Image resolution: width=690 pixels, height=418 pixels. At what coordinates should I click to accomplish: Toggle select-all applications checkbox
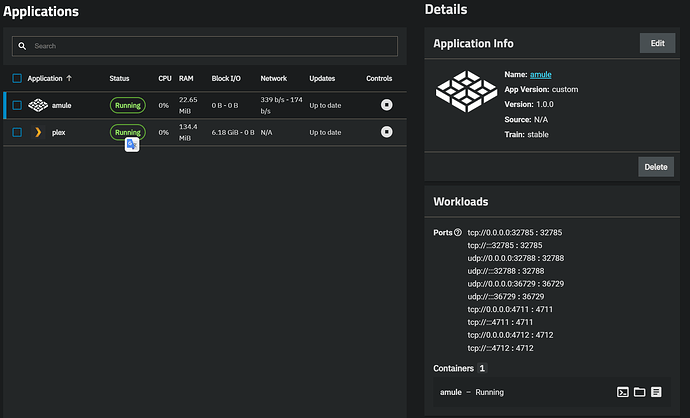pos(17,78)
